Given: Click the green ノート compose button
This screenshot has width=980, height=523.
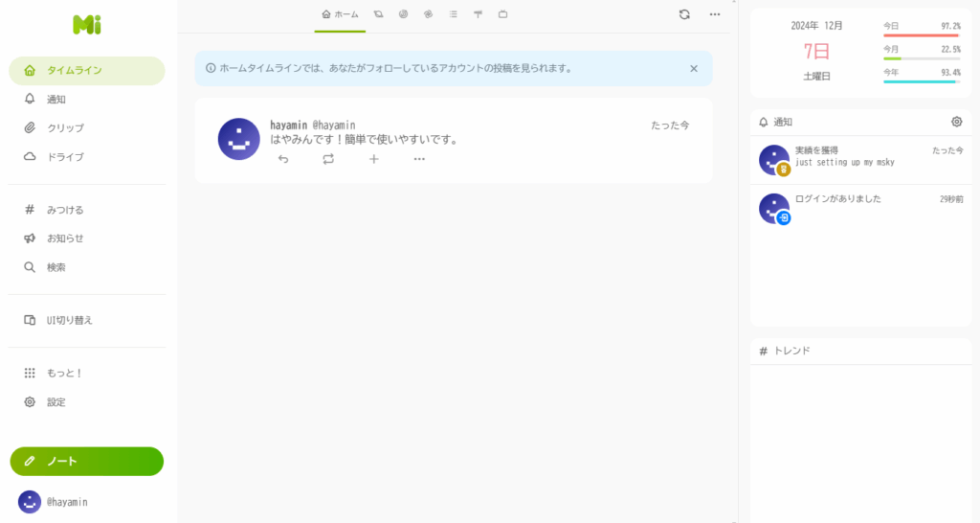Looking at the screenshot, I should click(87, 461).
